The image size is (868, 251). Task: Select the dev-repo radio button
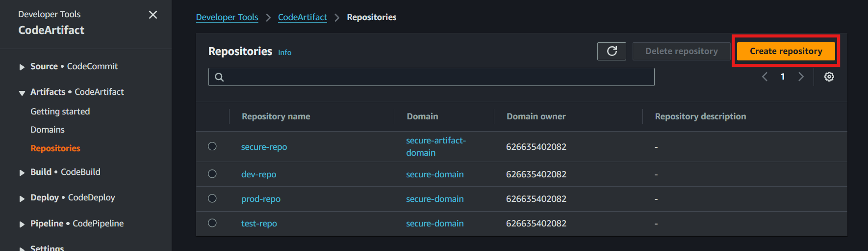point(212,174)
